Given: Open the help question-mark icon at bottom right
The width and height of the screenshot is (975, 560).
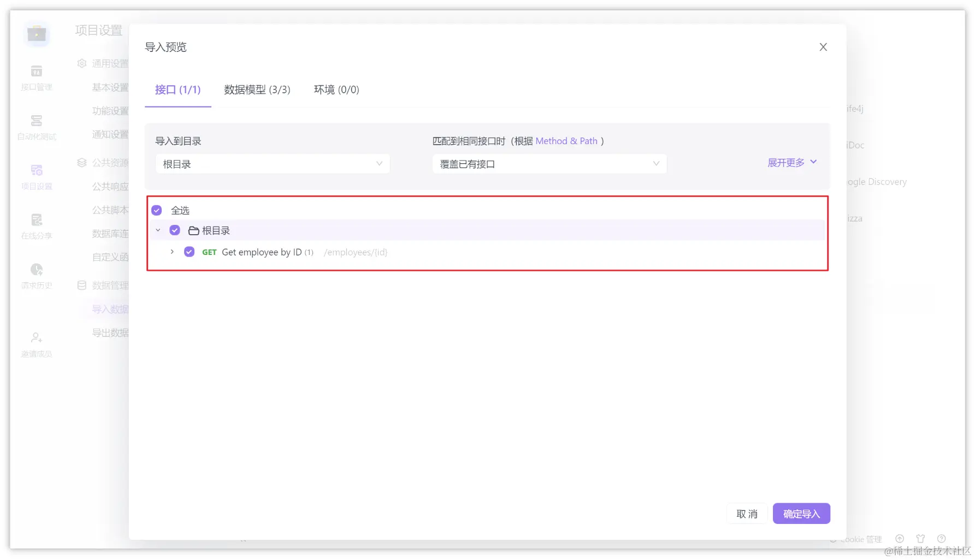Looking at the screenshot, I should click(x=941, y=538).
